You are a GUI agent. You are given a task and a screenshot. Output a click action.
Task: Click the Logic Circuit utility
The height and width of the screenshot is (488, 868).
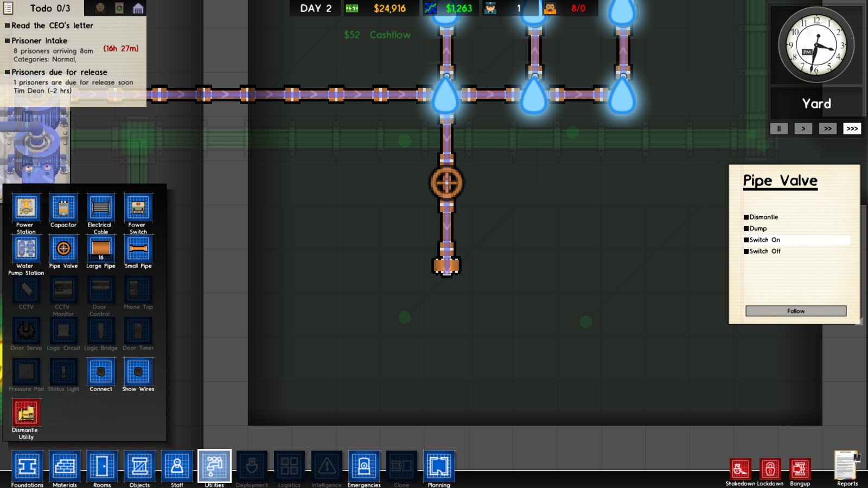tap(63, 331)
